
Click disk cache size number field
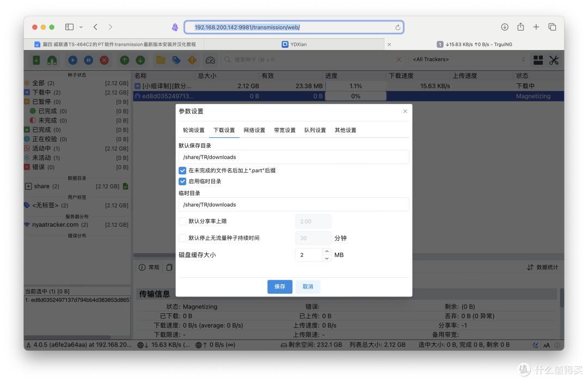[x=309, y=255]
